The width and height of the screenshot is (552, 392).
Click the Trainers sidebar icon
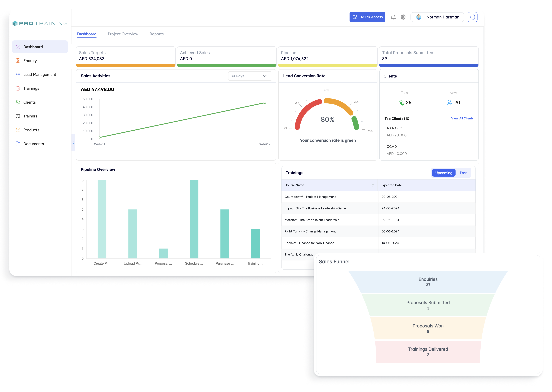tap(18, 116)
